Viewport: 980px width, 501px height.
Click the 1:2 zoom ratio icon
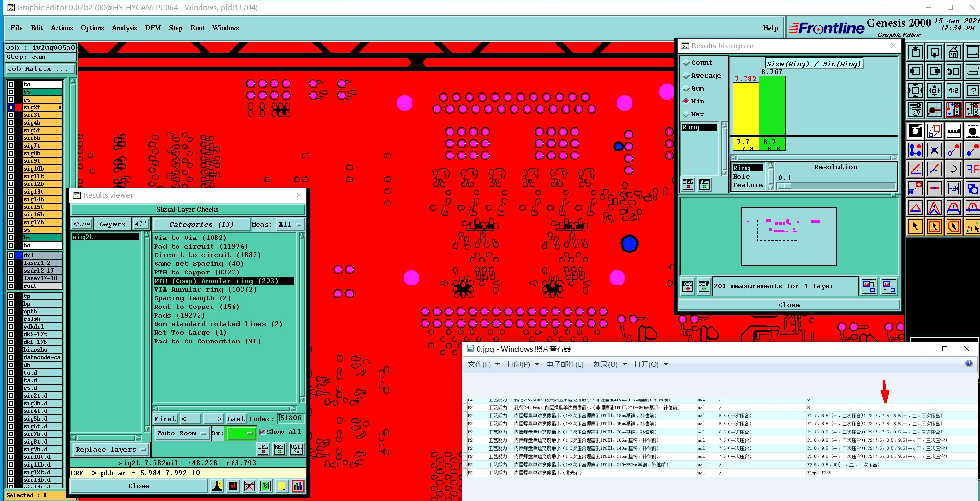click(x=953, y=91)
